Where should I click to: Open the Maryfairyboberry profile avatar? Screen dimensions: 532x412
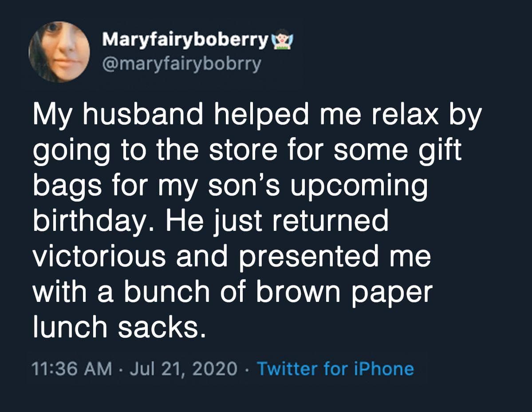coord(59,52)
